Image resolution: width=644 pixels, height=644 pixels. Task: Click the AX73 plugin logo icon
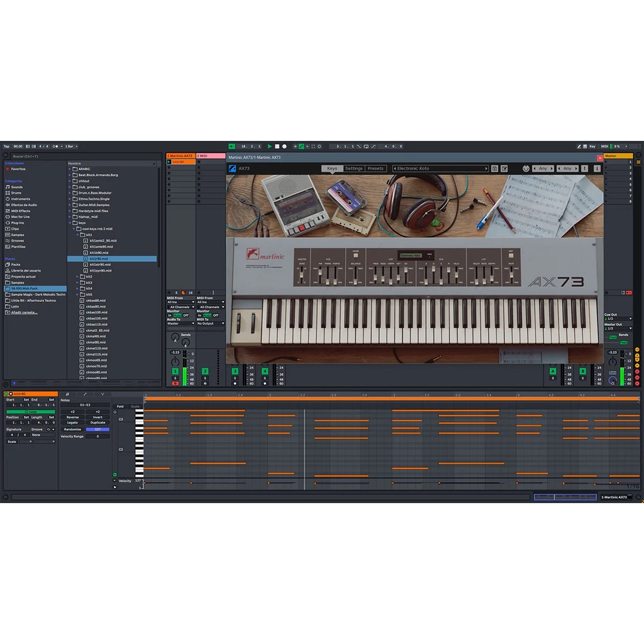233,169
